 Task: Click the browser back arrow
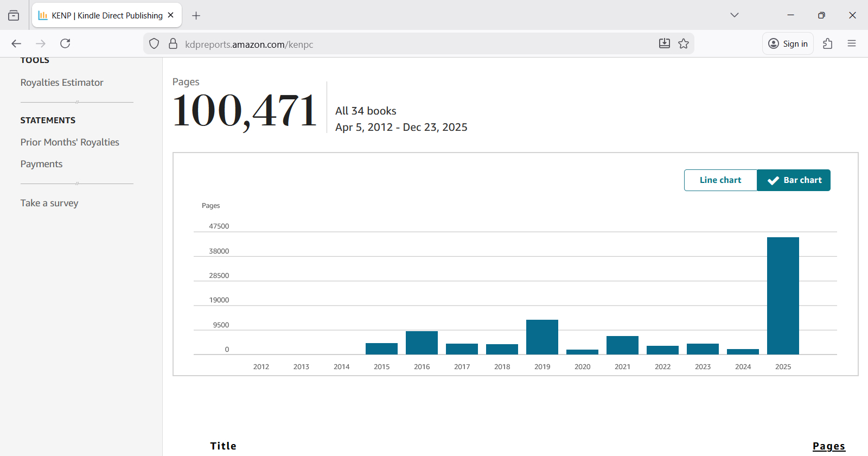16,43
